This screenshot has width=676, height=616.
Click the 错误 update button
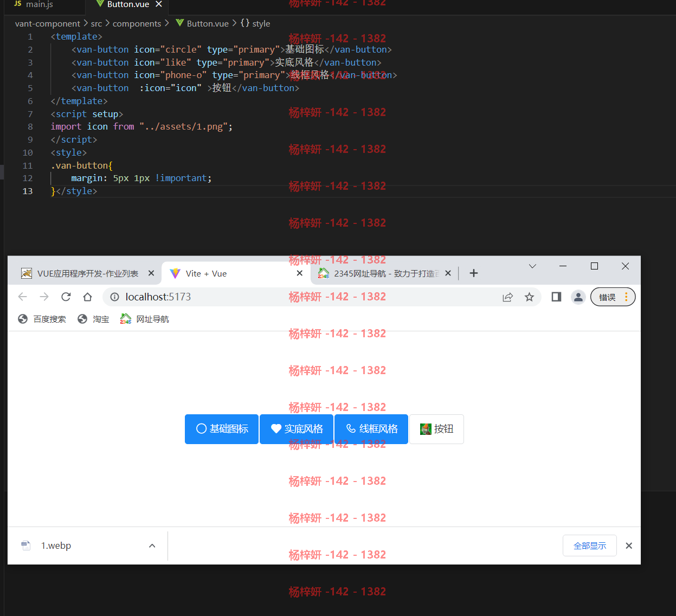click(613, 297)
